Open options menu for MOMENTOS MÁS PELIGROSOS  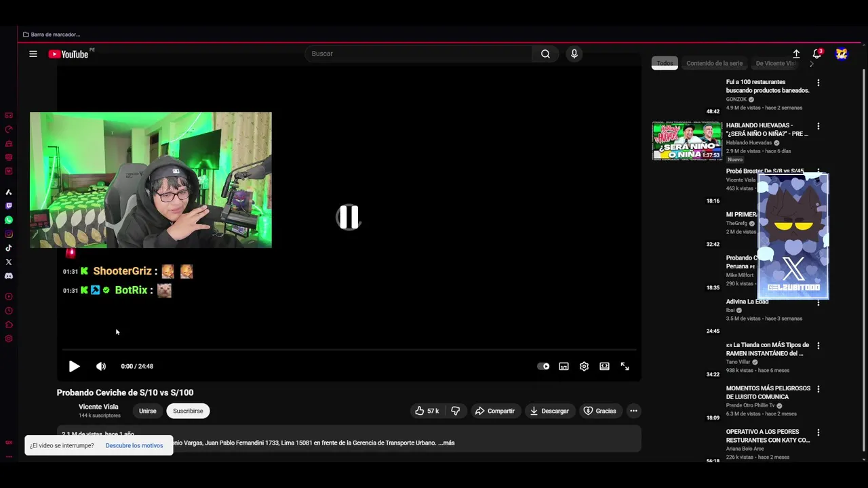pyautogui.click(x=818, y=389)
